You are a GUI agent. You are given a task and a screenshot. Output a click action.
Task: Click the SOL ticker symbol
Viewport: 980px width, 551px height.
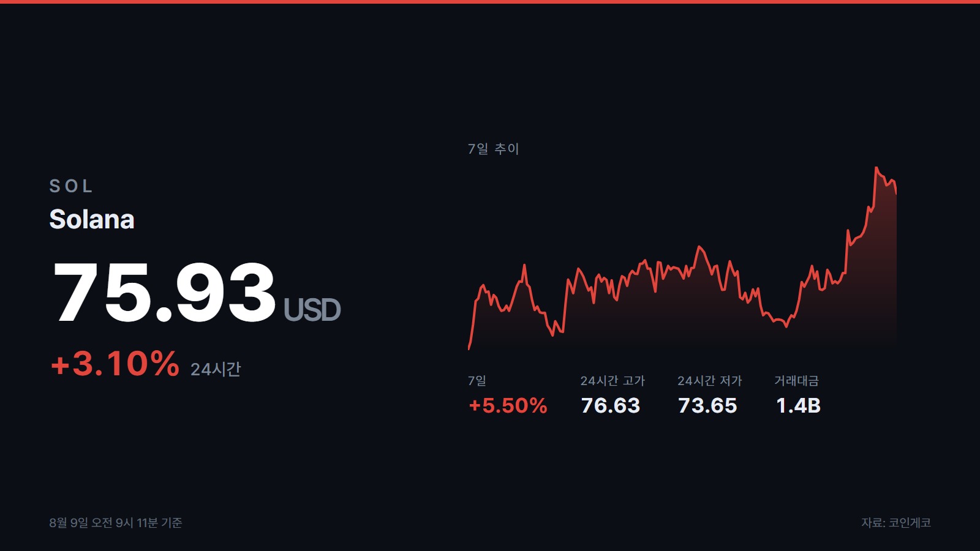pyautogui.click(x=71, y=186)
